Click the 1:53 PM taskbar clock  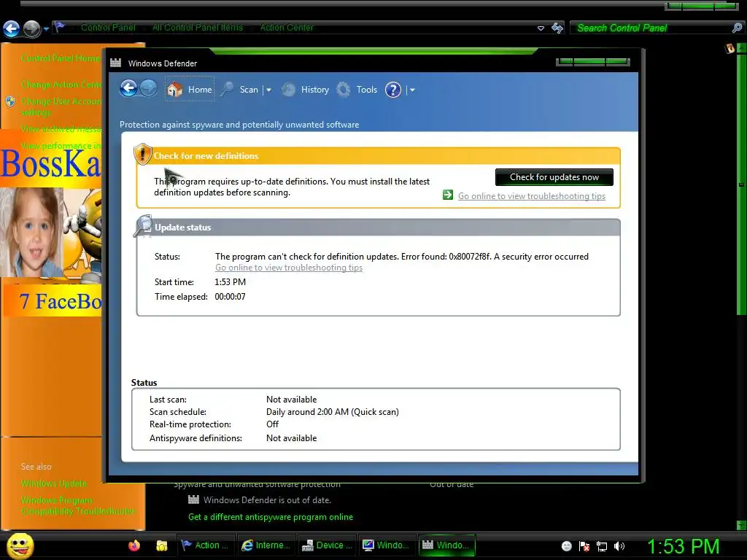[683, 546]
